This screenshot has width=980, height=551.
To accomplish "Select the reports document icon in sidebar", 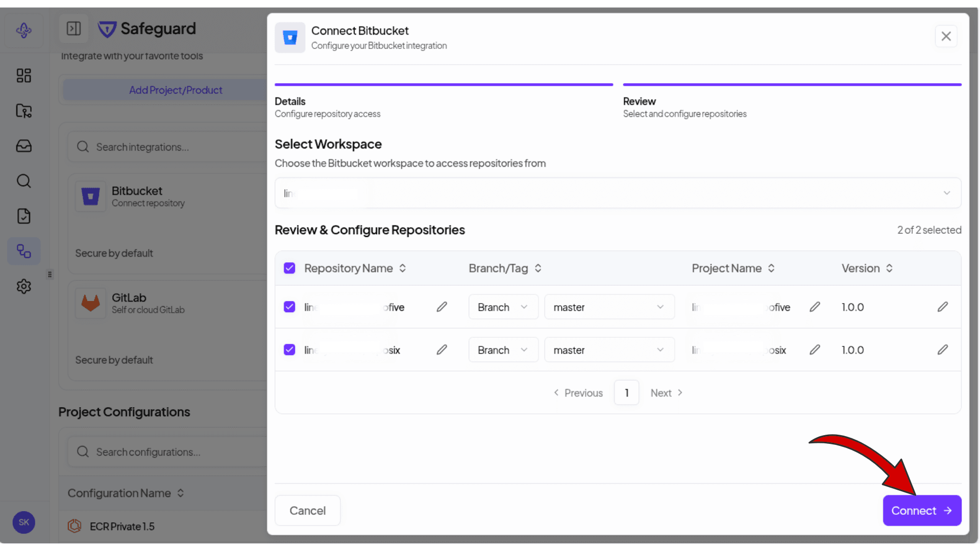I will 23,216.
